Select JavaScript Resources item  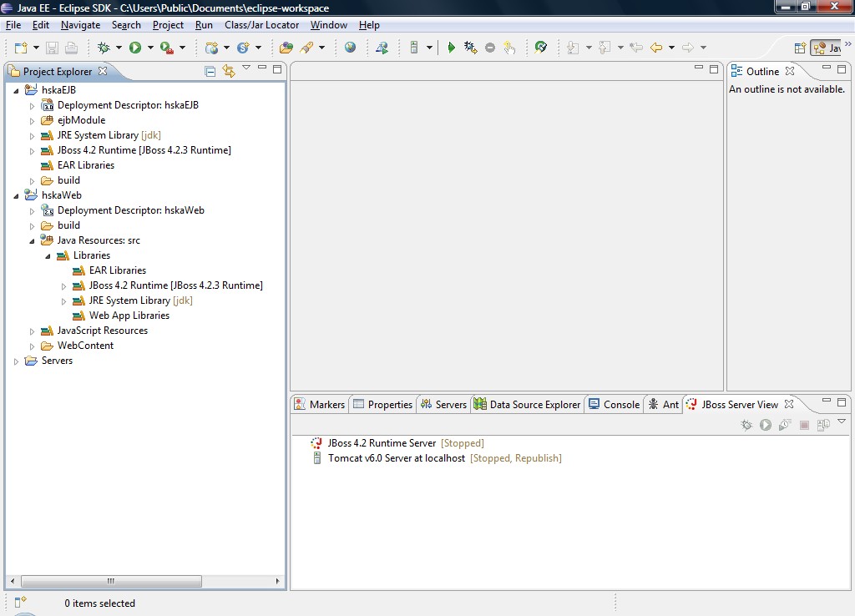(103, 331)
